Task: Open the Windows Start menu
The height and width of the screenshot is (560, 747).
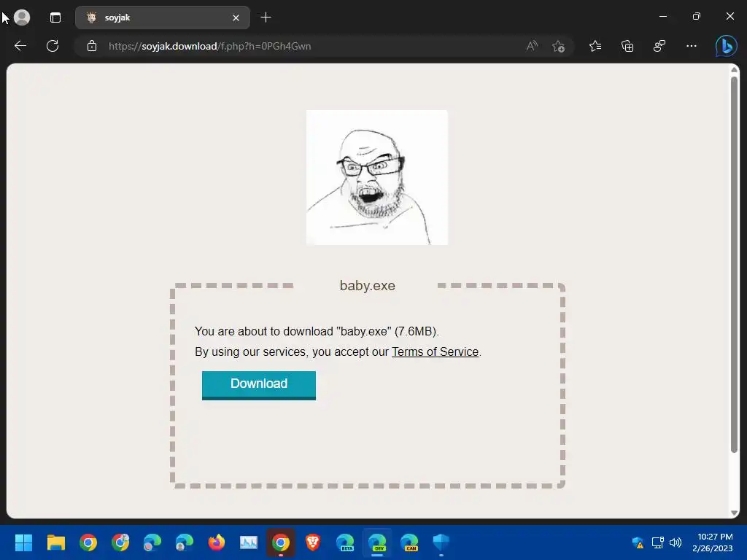Action: 23,542
